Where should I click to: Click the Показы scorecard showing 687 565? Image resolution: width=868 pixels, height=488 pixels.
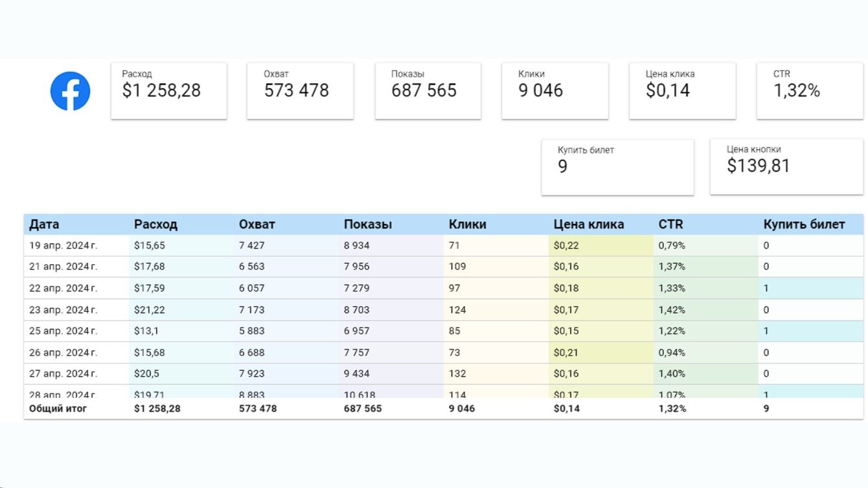[428, 91]
